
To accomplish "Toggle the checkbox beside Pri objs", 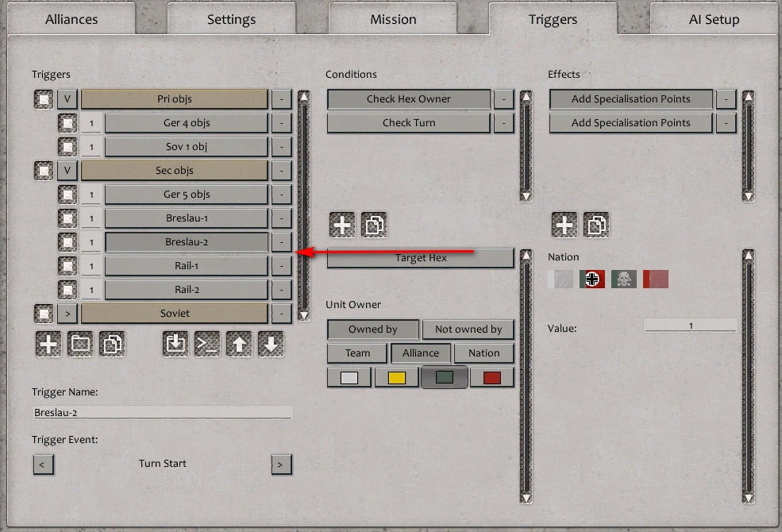I will pyautogui.click(x=44, y=98).
